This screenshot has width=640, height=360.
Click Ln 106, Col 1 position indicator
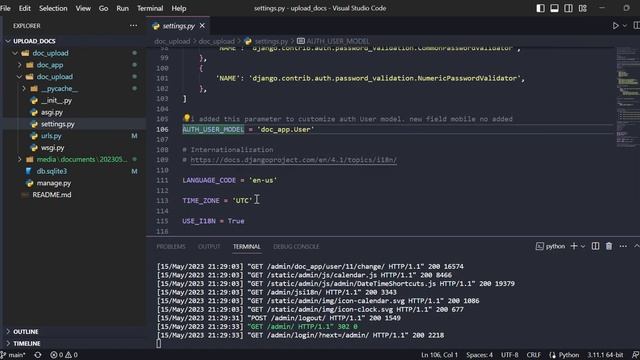[440, 355]
